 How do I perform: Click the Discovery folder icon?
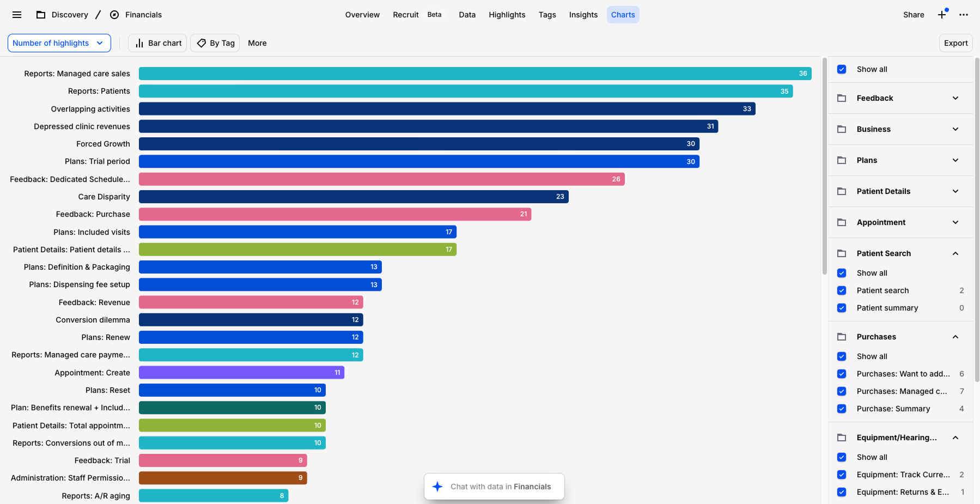click(41, 15)
